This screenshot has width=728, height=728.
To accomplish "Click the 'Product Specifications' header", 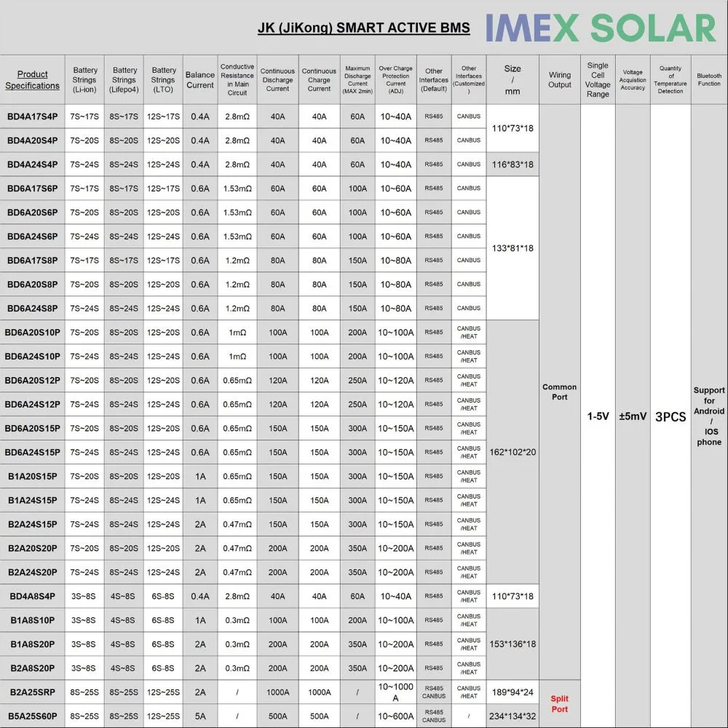I will point(33,80).
